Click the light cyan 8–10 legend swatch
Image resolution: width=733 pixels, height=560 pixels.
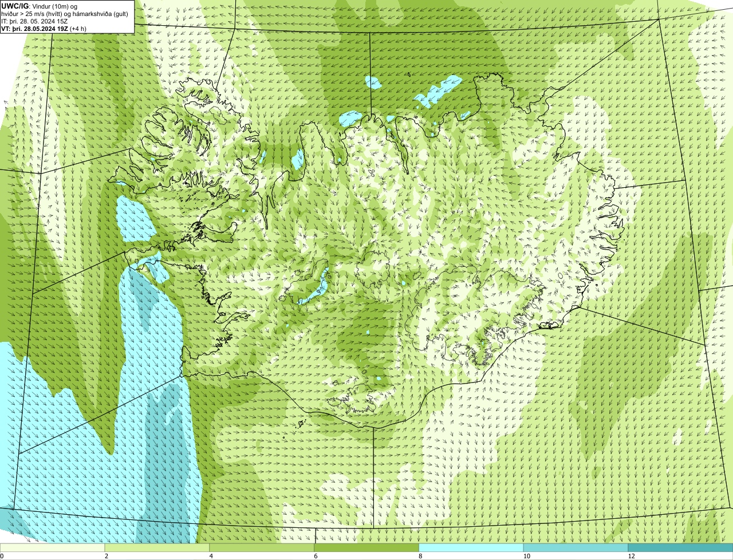tap(471, 547)
